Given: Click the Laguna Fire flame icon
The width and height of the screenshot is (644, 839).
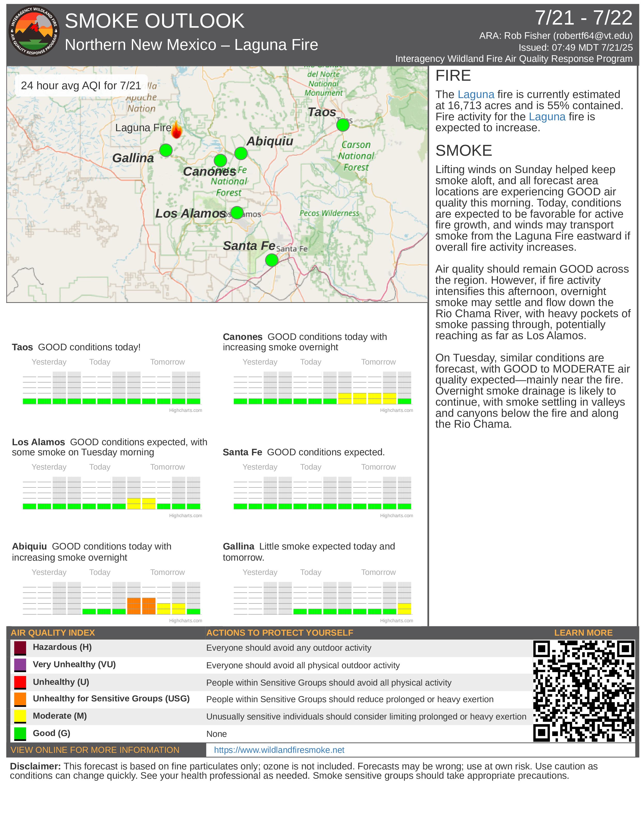Looking at the screenshot, I should 176,130.
